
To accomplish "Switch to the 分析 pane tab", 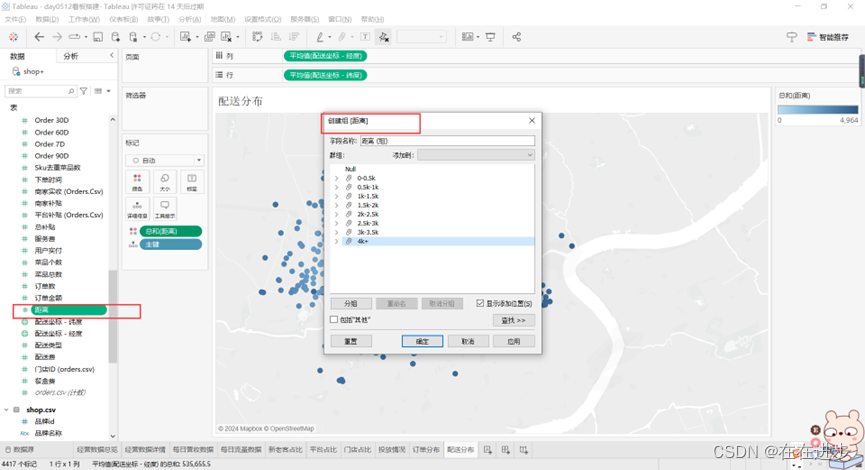I will (71, 56).
